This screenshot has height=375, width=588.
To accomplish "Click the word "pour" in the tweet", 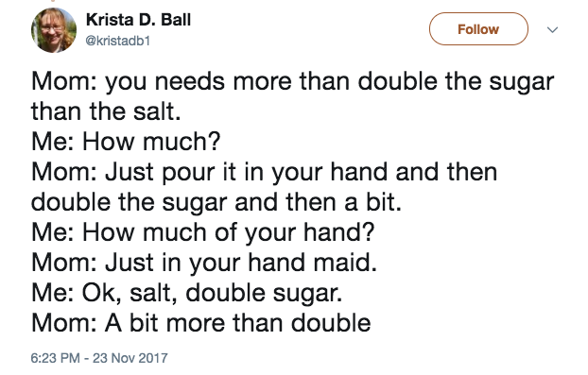I will click(x=188, y=173).
